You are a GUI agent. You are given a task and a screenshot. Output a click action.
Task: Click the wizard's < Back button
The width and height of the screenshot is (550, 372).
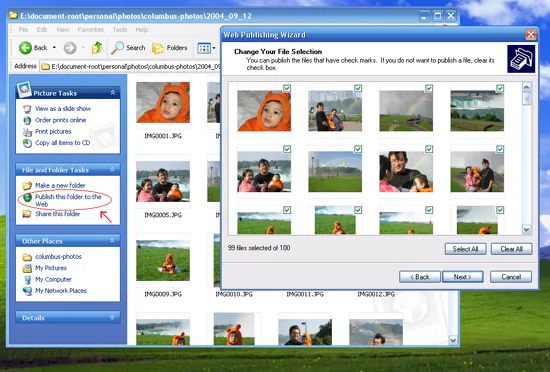420,277
